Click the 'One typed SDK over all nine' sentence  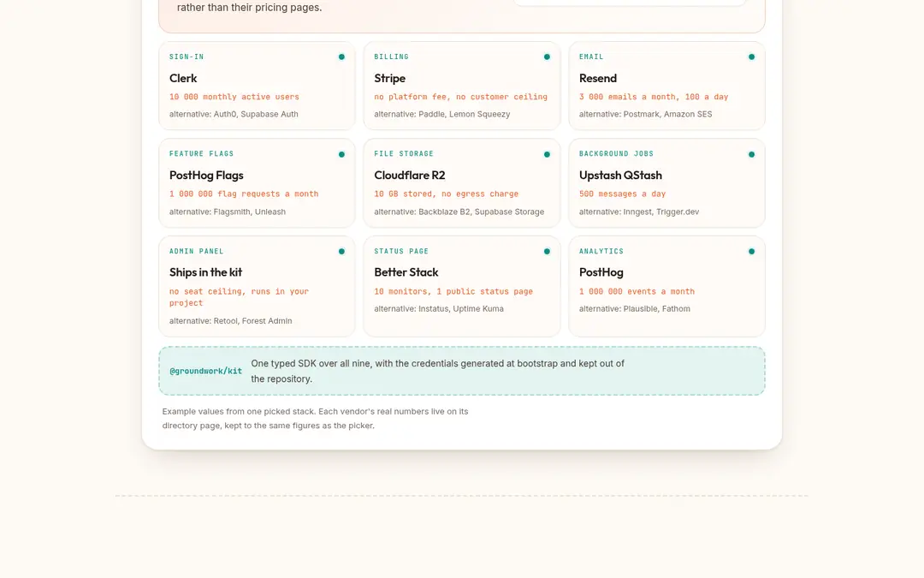[437, 371]
